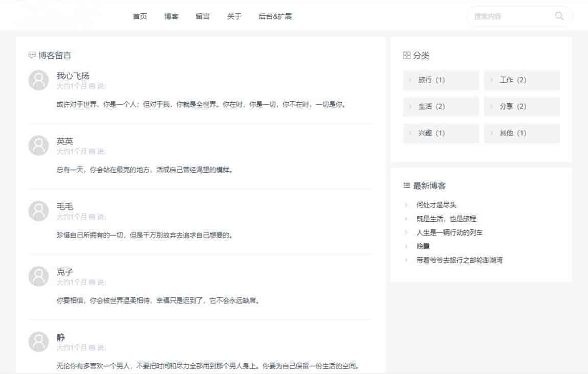Focus the 搜索内容 search input field
588x374 pixels.
pyautogui.click(x=511, y=16)
